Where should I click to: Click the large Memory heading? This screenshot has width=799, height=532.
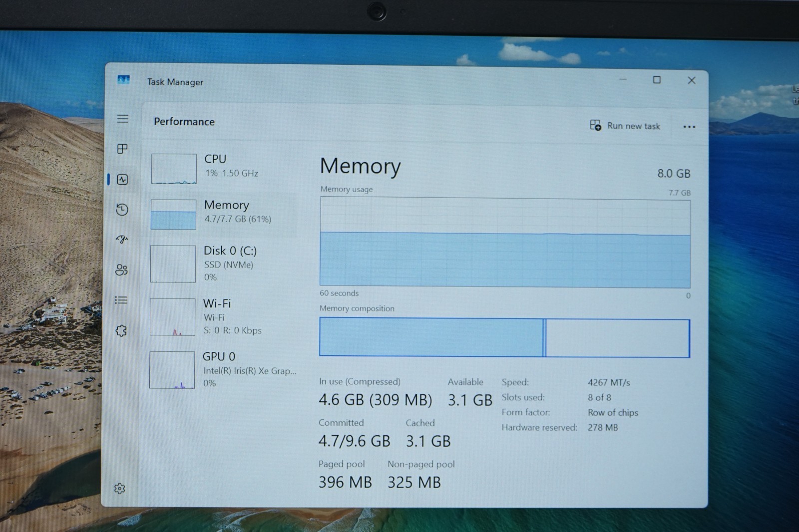[360, 166]
